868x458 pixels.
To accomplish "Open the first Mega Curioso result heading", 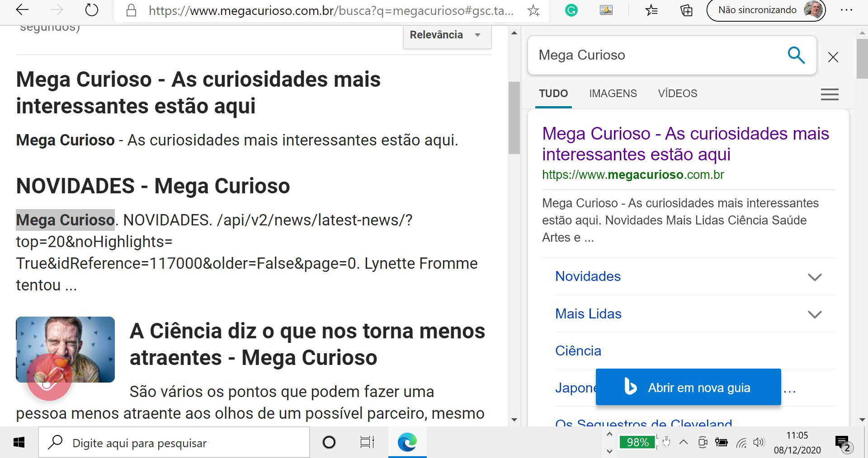I will 198,93.
